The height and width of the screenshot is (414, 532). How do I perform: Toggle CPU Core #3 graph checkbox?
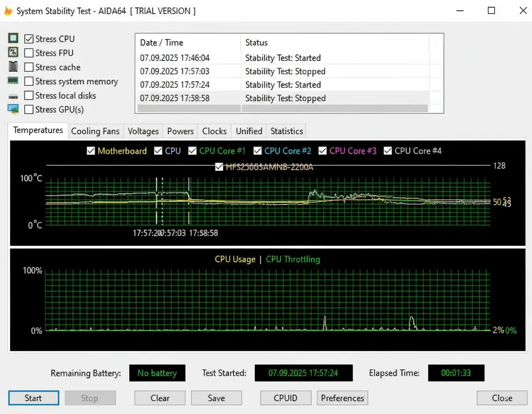[x=323, y=151]
